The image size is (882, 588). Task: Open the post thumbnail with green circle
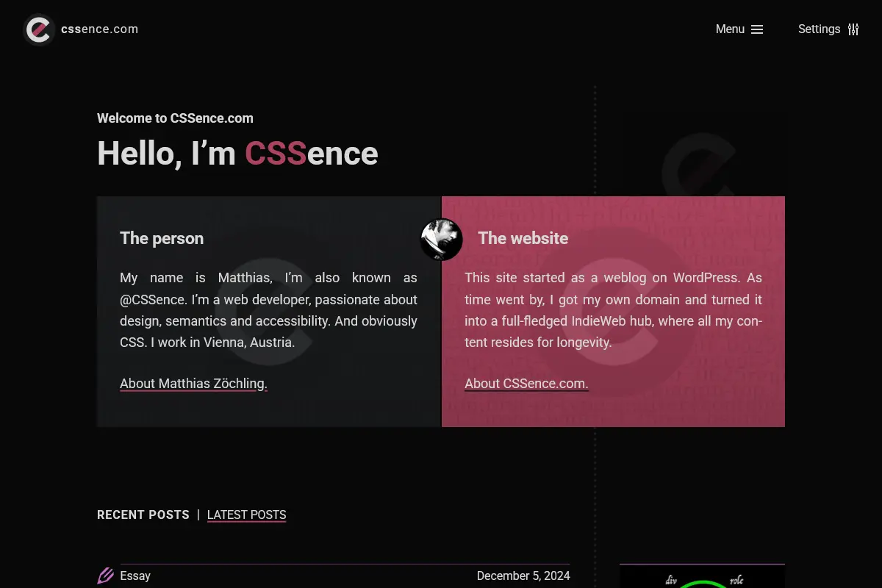pos(702,576)
